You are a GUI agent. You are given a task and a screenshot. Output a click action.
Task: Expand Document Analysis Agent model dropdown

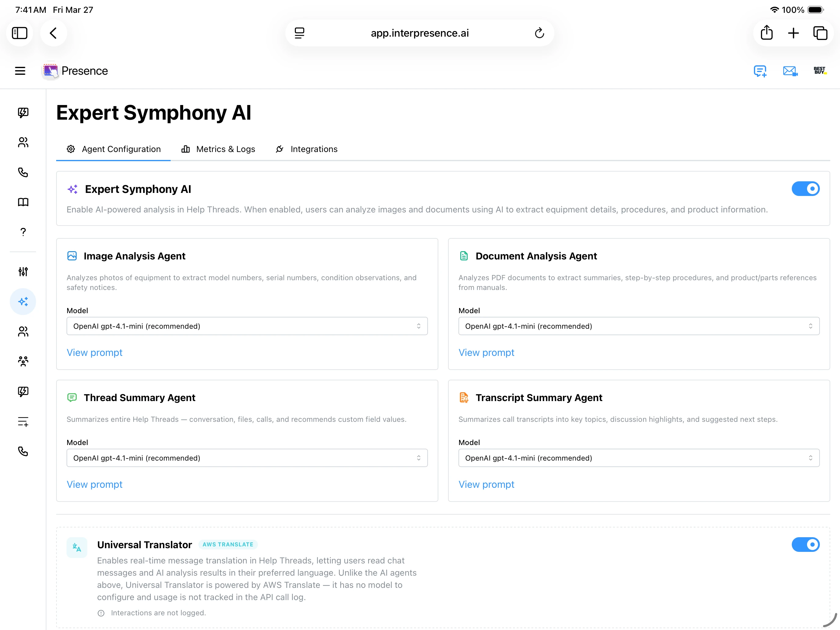point(638,326)
